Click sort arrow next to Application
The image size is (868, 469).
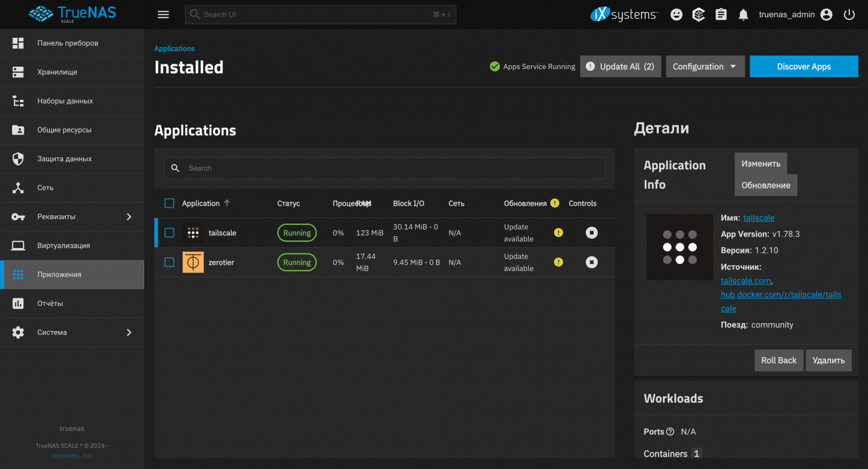point(227,203)
